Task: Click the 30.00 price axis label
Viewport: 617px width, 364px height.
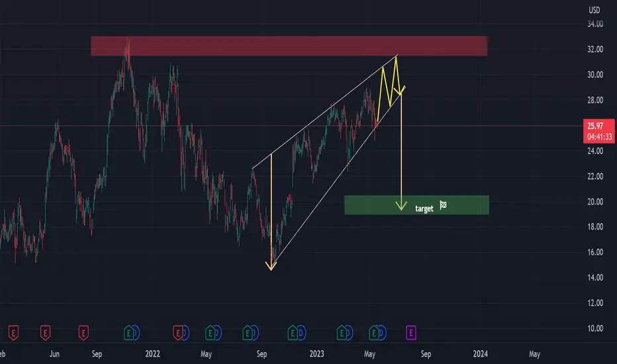Action: pyautogui.click(x=595, y=75)
